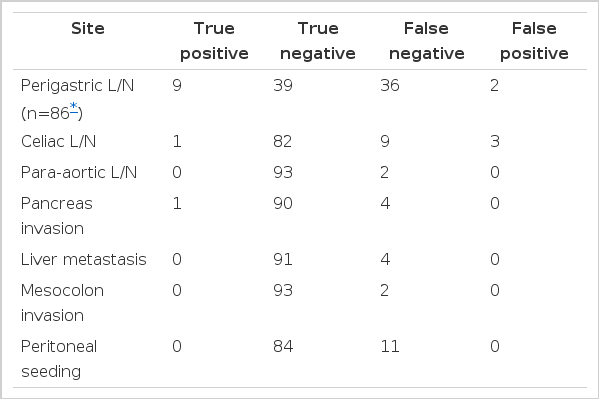Select Pancreas invasion true negative value 90

click(283, 203)
